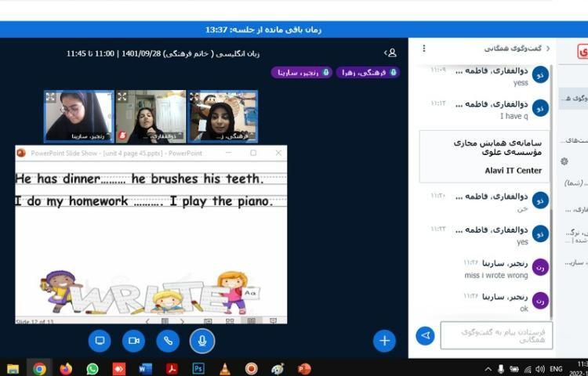Mute the microphone button

(x=201, y=340)
